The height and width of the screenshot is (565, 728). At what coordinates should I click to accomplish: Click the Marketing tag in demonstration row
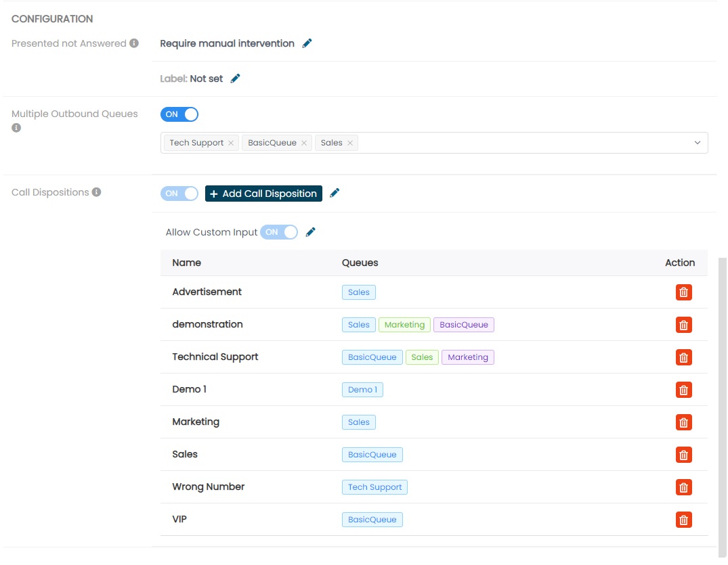click(404, 325)
